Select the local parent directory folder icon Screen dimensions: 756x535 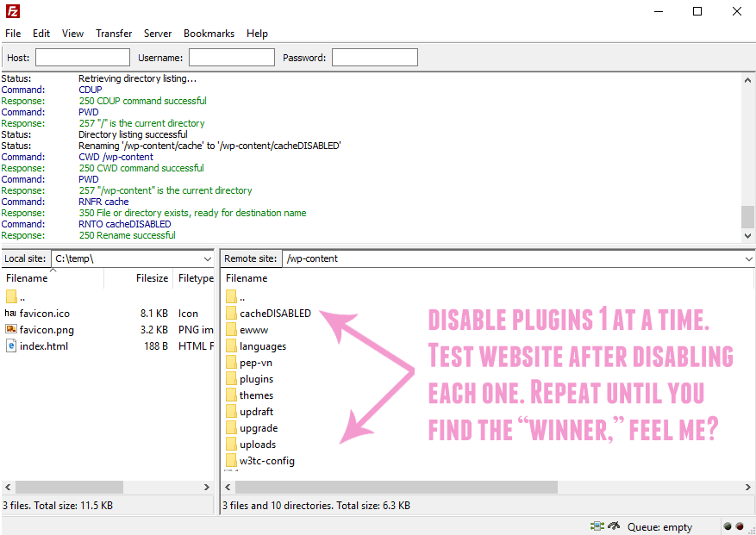coord(11,297)
